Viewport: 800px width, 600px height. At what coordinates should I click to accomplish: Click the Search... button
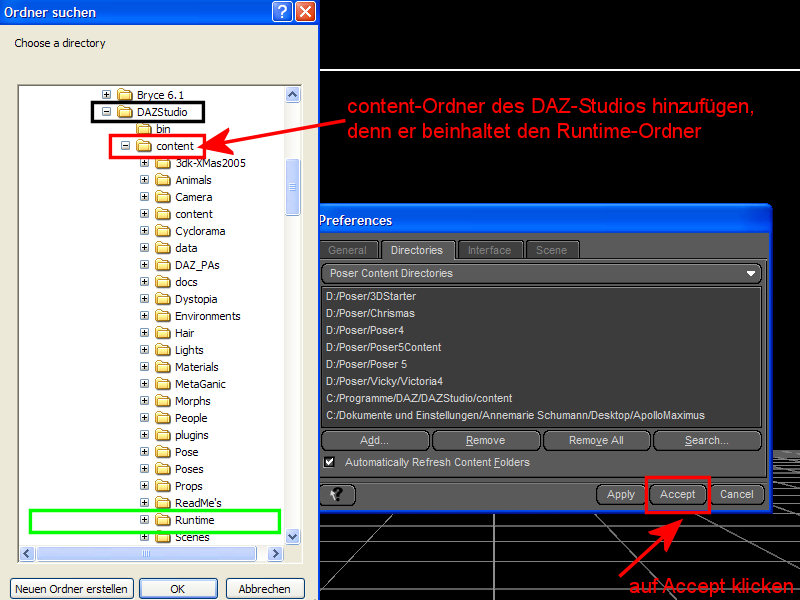[707, 440]
